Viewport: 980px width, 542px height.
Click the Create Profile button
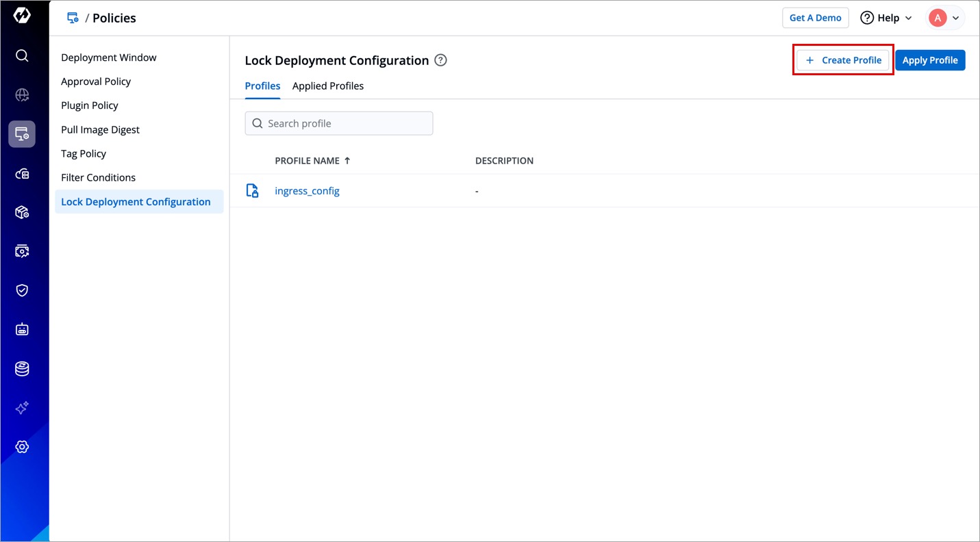point(843,60)
